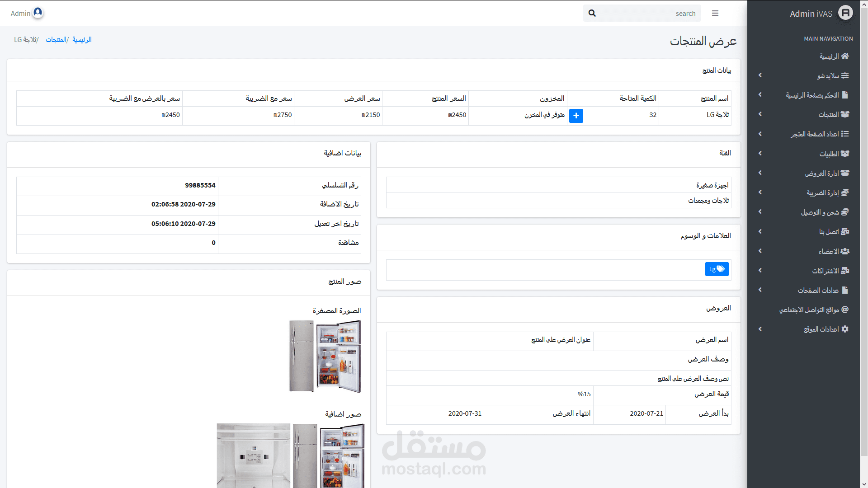
Task: Click the المنتجات breadcrumb link
Action: (56, 40)
